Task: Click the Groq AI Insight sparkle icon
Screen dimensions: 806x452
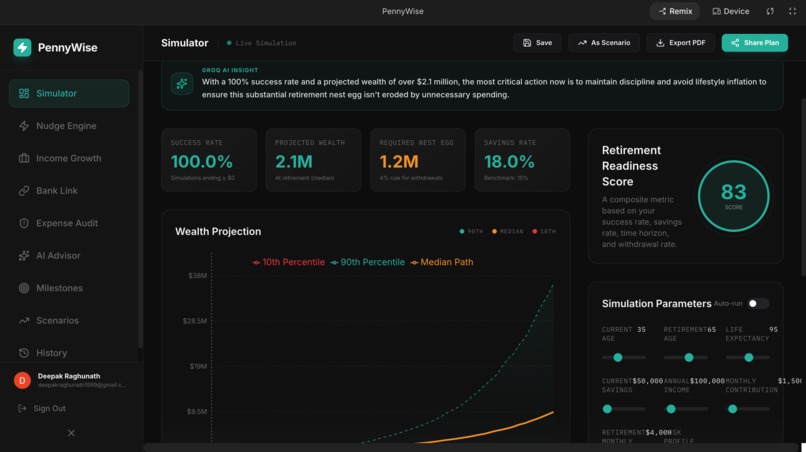Action: click(181, 84)
